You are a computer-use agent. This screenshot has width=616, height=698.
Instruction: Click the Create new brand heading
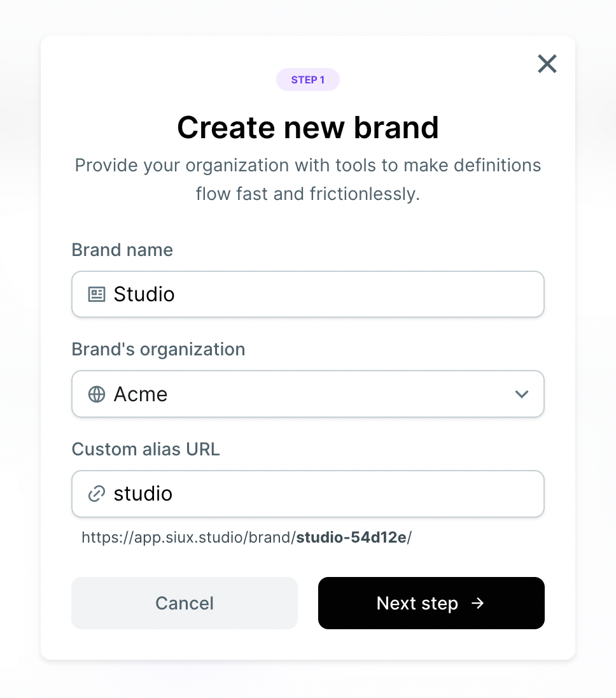[x=308, y=127]
